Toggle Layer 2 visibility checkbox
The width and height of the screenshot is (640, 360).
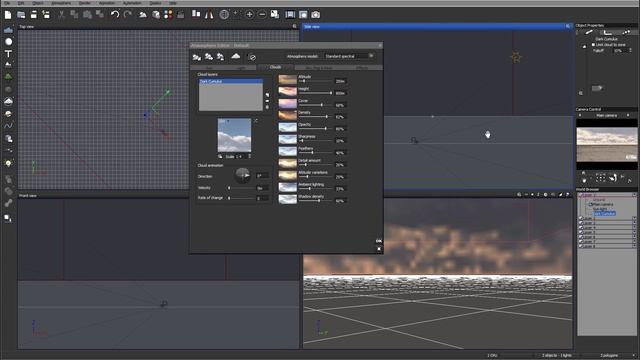coord(581,218)
